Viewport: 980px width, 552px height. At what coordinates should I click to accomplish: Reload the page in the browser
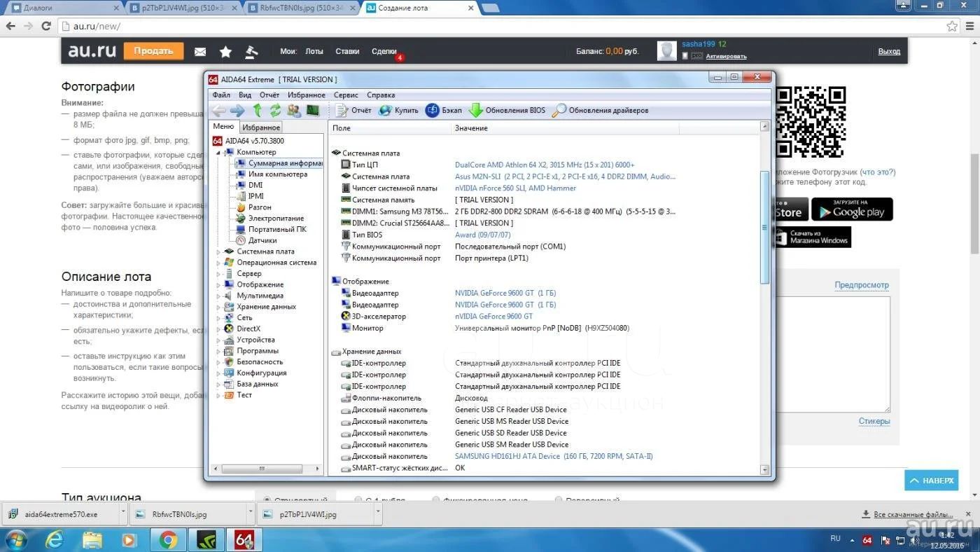point(46,26)
